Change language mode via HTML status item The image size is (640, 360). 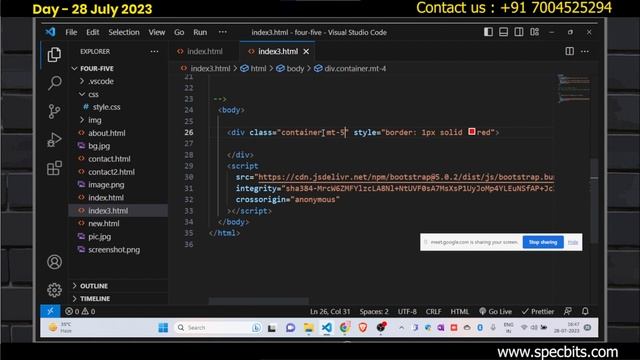[x=460, y=311]
